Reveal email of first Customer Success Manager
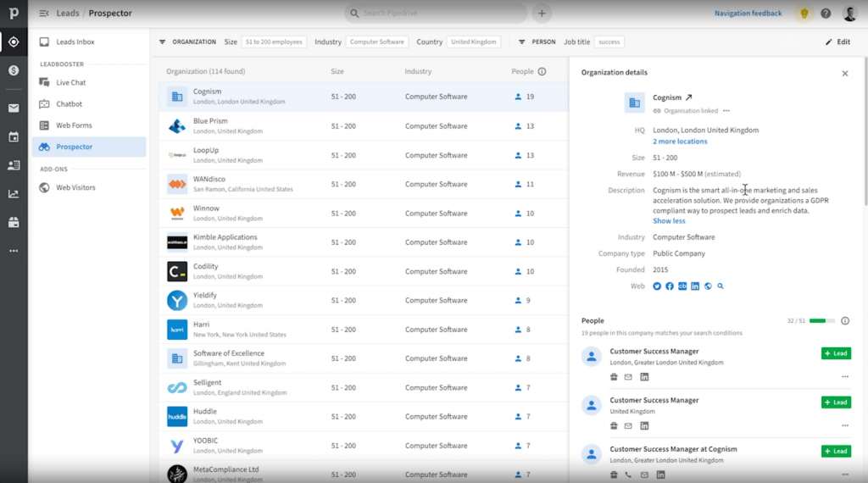 tap(628, 377)
